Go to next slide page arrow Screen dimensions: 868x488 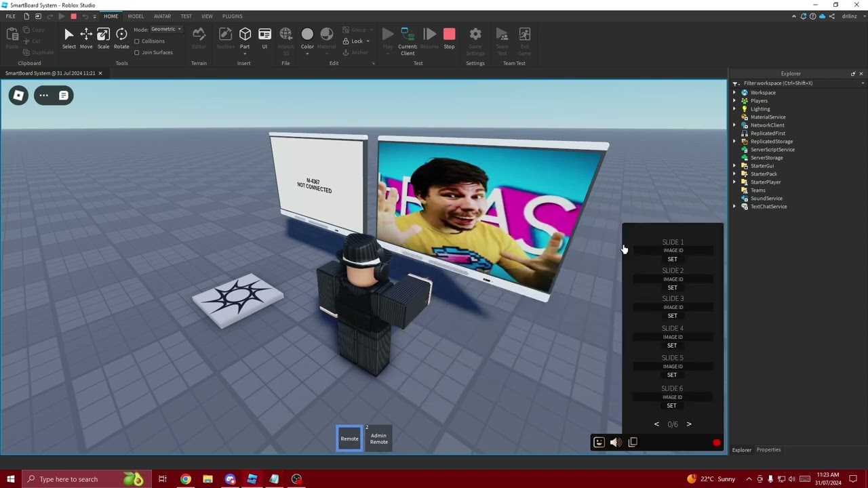click(x=689, y=424)
